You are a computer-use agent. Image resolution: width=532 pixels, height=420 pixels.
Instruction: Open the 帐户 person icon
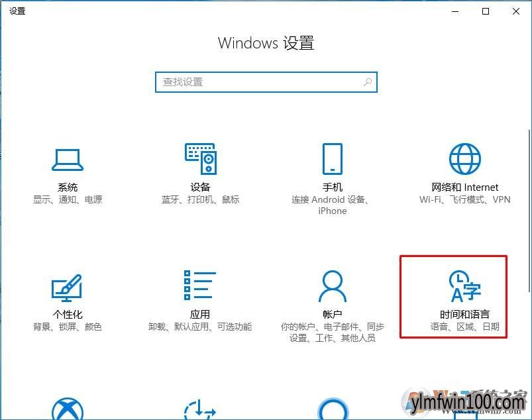coord(333,286)
